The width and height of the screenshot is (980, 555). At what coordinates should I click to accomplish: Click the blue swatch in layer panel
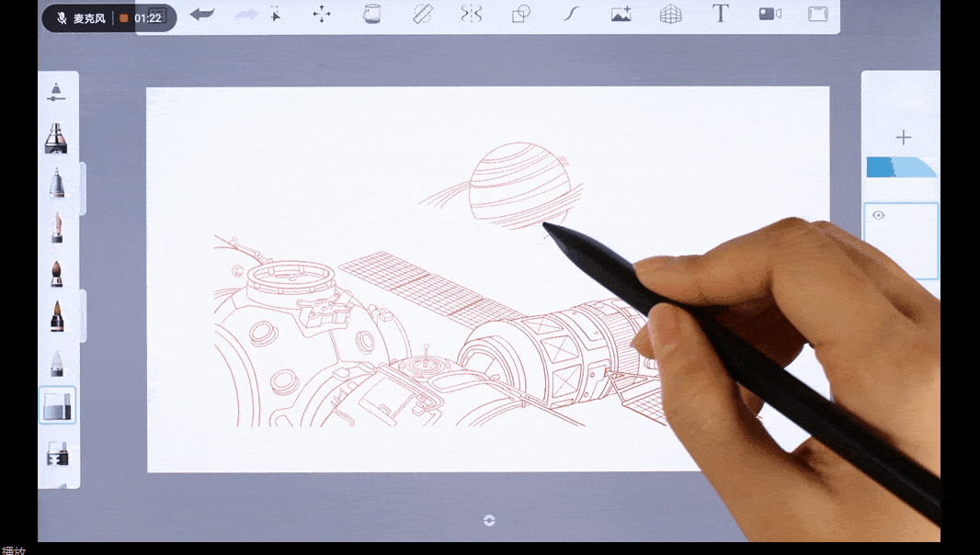pos(881,167)
